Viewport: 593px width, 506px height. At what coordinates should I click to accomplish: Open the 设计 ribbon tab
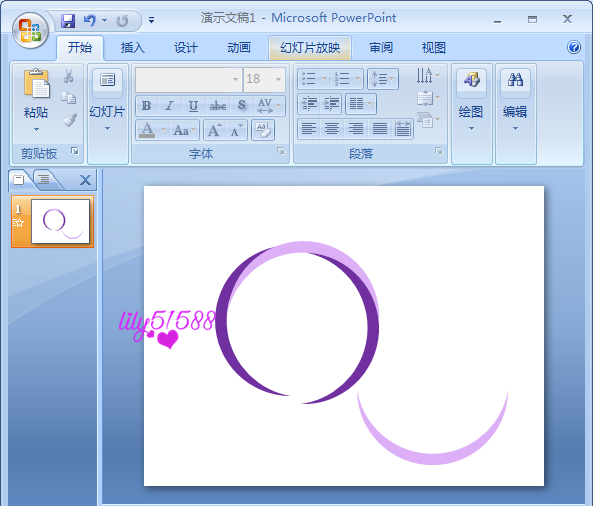[186, 48]
